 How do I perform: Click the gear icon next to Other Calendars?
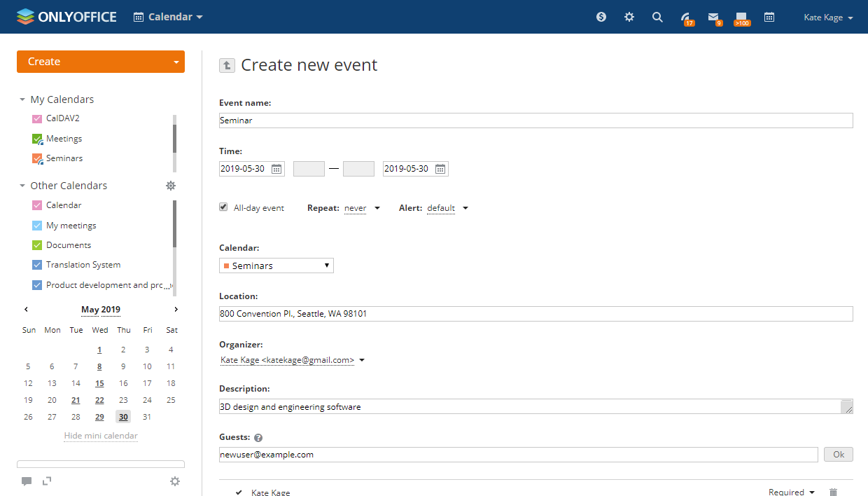pos(171,186)
